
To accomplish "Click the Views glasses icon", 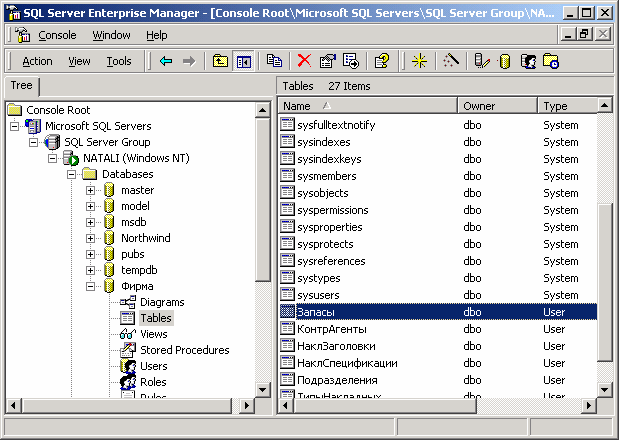I will (128, 334).
